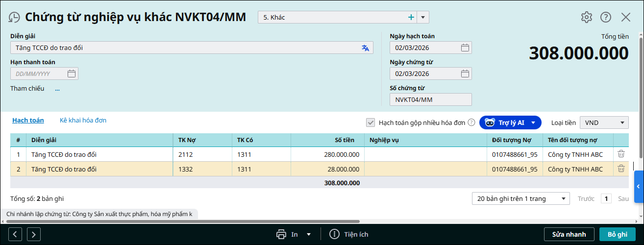644x245 pixels.
Task: Click the Sửa nhanh button
Action: (569, 234)
